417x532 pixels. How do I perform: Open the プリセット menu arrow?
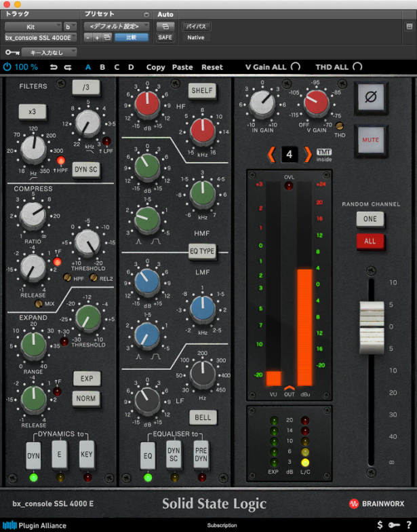(146, 14)
